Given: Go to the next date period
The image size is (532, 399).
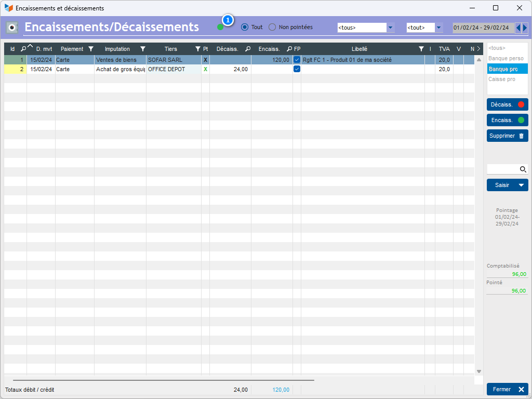Looking at the screenshot, I should click(x=525, y=28).
